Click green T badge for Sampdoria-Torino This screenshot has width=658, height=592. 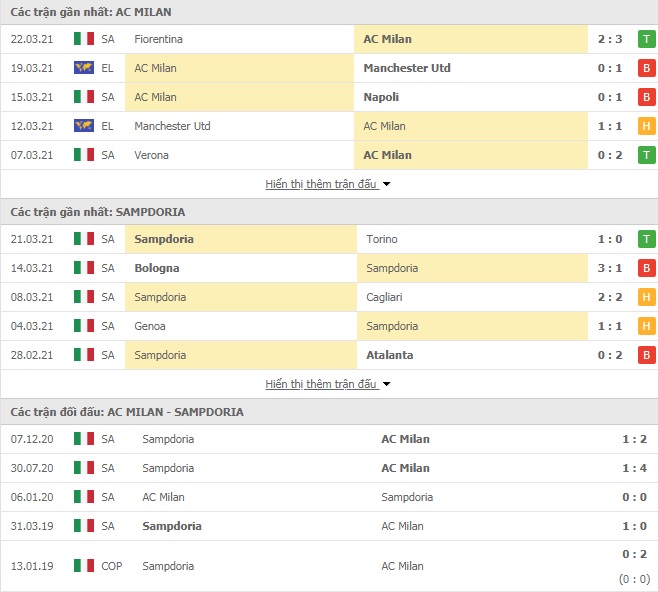pyautogui.click(x=647, y=239)
